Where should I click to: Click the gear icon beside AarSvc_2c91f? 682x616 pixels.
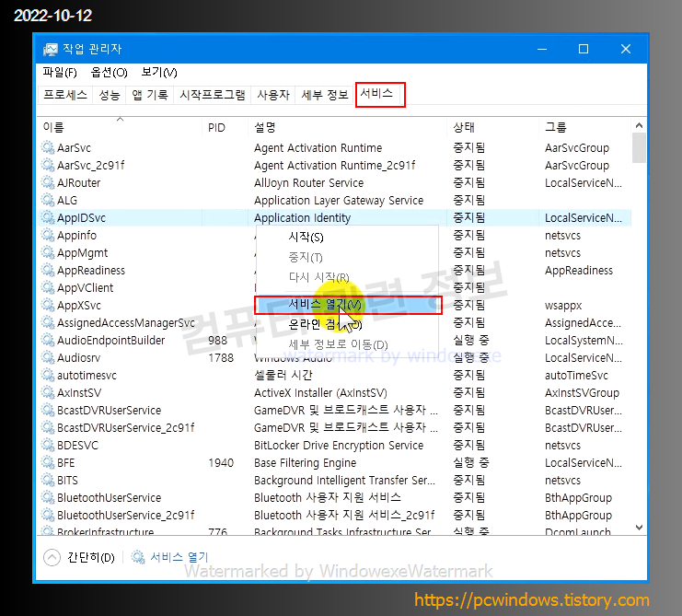click(48, 165)
